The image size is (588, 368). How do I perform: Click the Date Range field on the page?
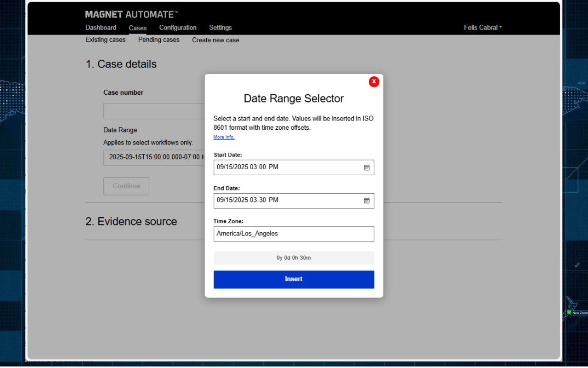tap(154, 157)
